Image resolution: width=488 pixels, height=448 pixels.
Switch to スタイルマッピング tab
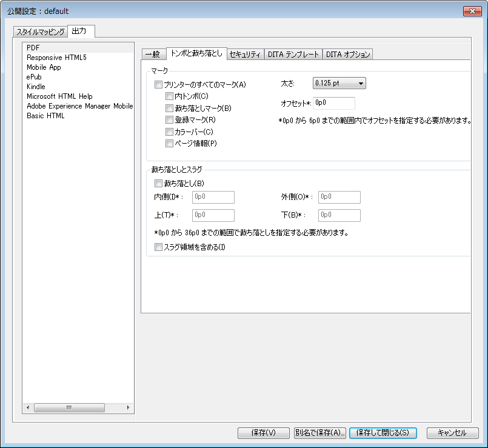tap(41, 32)
